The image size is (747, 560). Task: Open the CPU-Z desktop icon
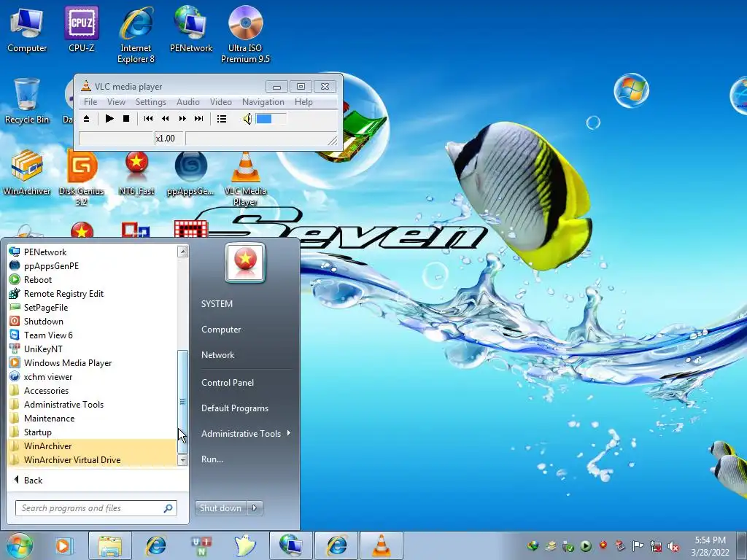coord(82,29)
